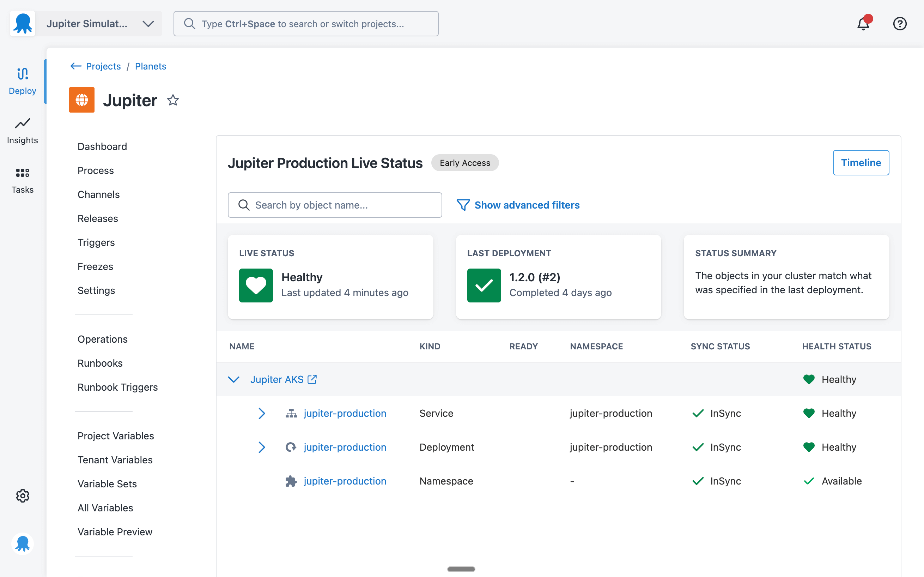The height and width of the screenshot is (577, 924).
Task: Open Jupiter AKS external link
Action: [312, 379]
